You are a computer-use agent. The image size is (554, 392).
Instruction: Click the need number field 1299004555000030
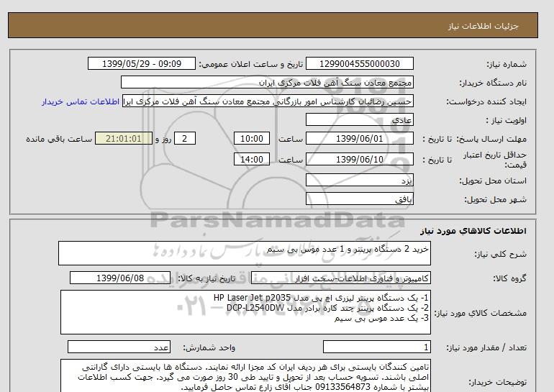click(x=359, y=63)
